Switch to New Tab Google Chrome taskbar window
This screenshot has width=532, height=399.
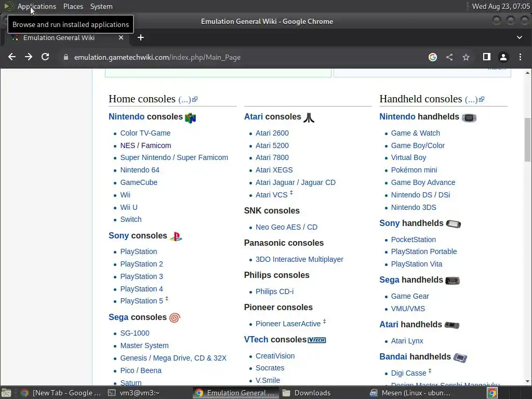(61, 393)
